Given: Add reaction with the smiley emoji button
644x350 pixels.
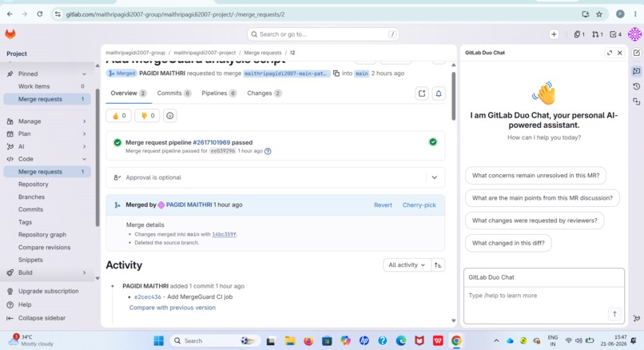Looking at the screenshot, I should 169,116.
